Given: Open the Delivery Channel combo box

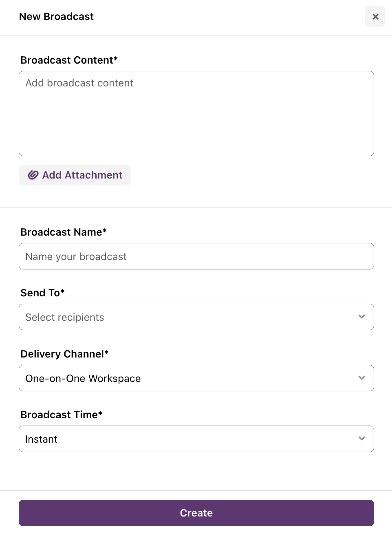Looking at the screenshot, I should (196, 378).
